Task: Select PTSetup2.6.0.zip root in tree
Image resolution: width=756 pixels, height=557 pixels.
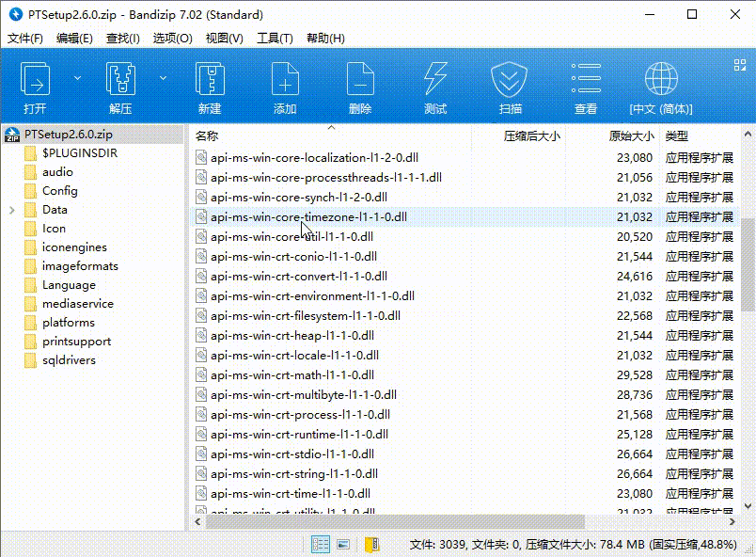Action: (x=69, y=134)
